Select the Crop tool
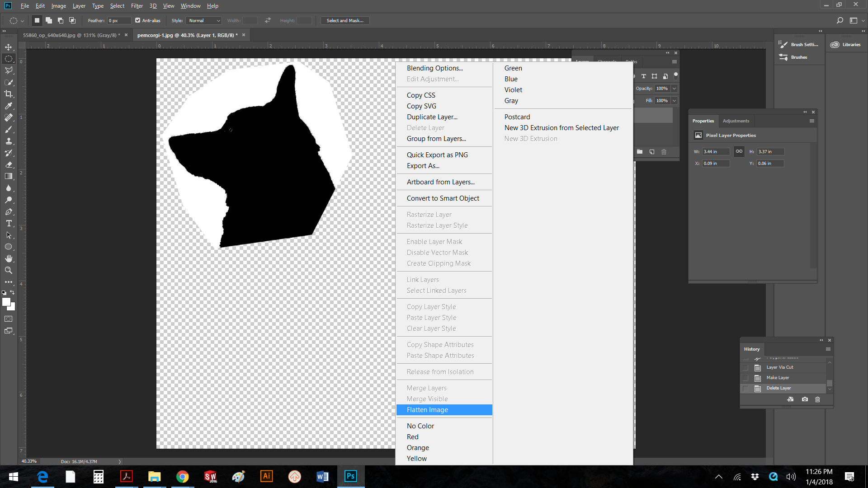Image resolution: width=868 pixels, height=488 pixels. (x=9, y=94)
